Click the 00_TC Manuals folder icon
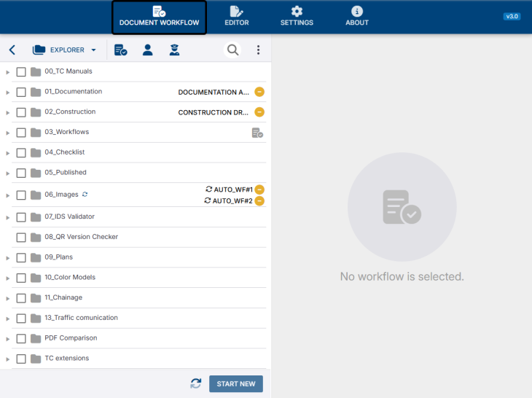This screenshot has height=398, width=532. [36, 71]
